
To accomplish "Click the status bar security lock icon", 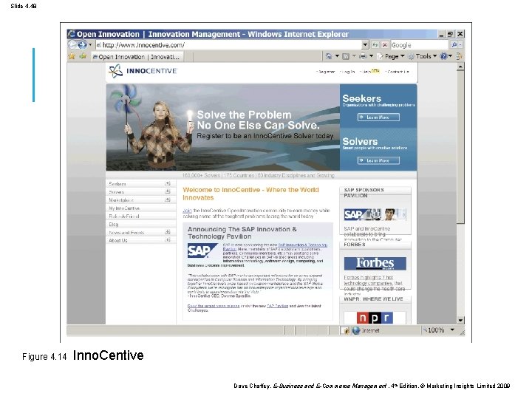I will click(346, 330).
